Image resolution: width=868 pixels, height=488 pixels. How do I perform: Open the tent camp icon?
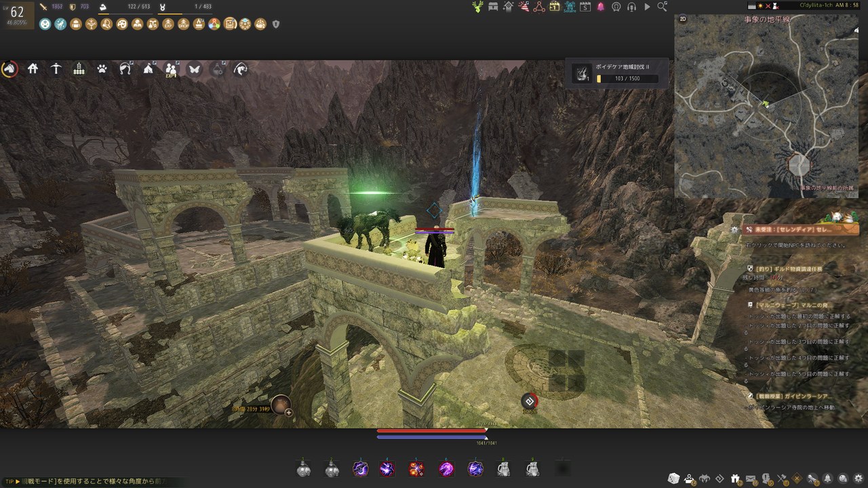click(x=149, y=68)
